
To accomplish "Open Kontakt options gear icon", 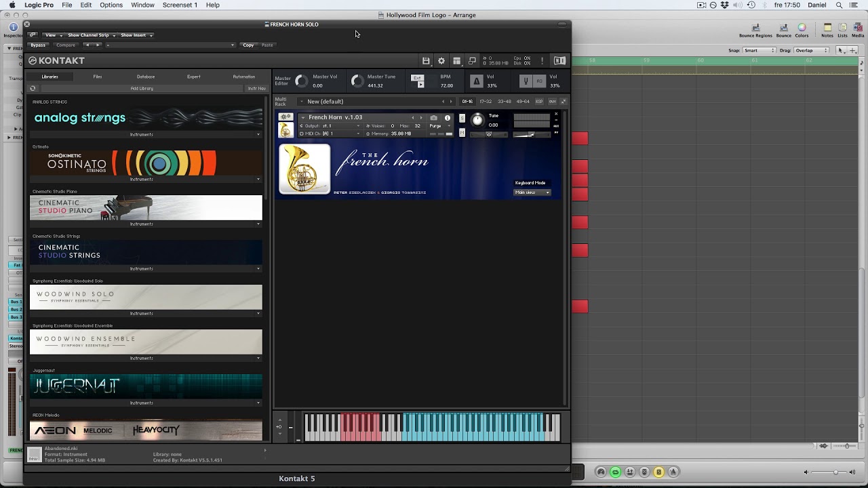I will tap(441, 61).
